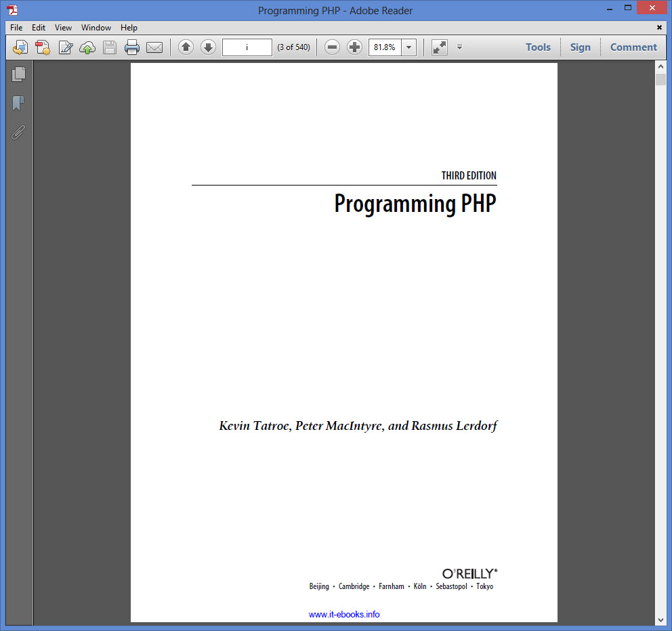This screenshot has height=631, width=672.
Task: Open the View menu
Action: point(63,27)
